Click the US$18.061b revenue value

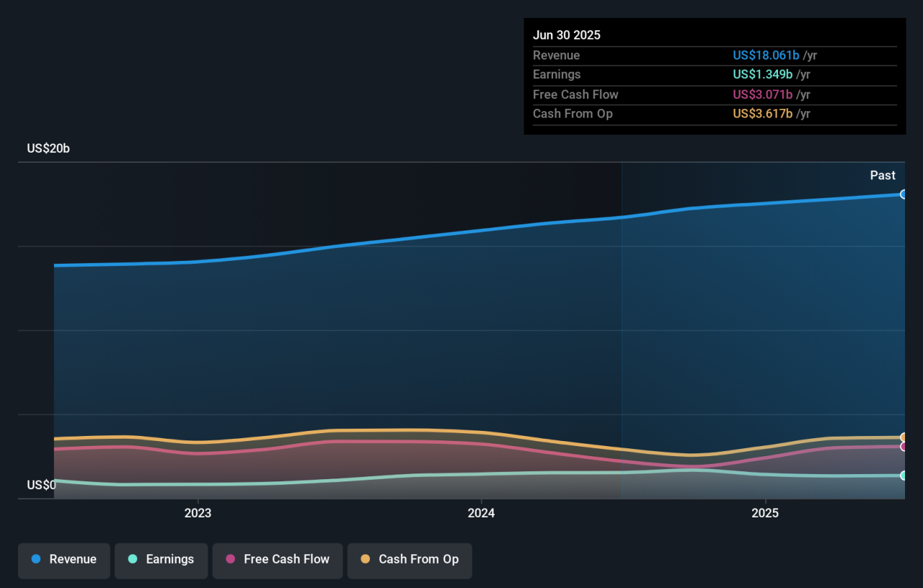coord(766,55)
